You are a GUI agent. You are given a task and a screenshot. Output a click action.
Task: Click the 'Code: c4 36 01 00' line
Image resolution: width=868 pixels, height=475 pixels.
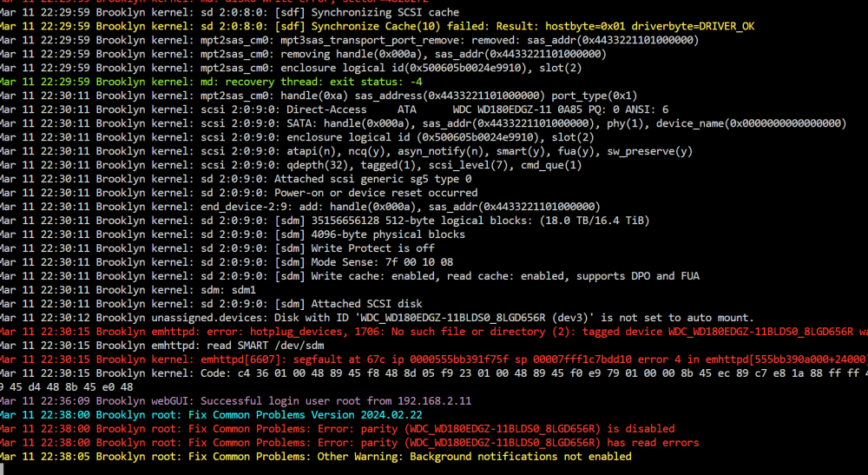pyautogui.click(x=434, y=373)
